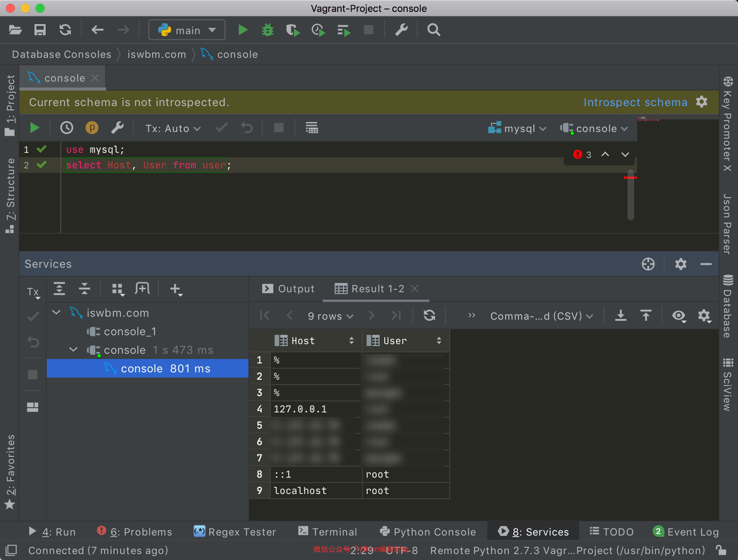Select the console_1 tree item

pos(130,331)
